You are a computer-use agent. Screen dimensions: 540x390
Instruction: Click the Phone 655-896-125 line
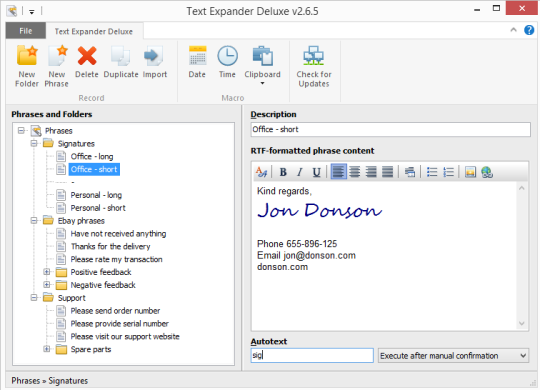coord(297,244)
